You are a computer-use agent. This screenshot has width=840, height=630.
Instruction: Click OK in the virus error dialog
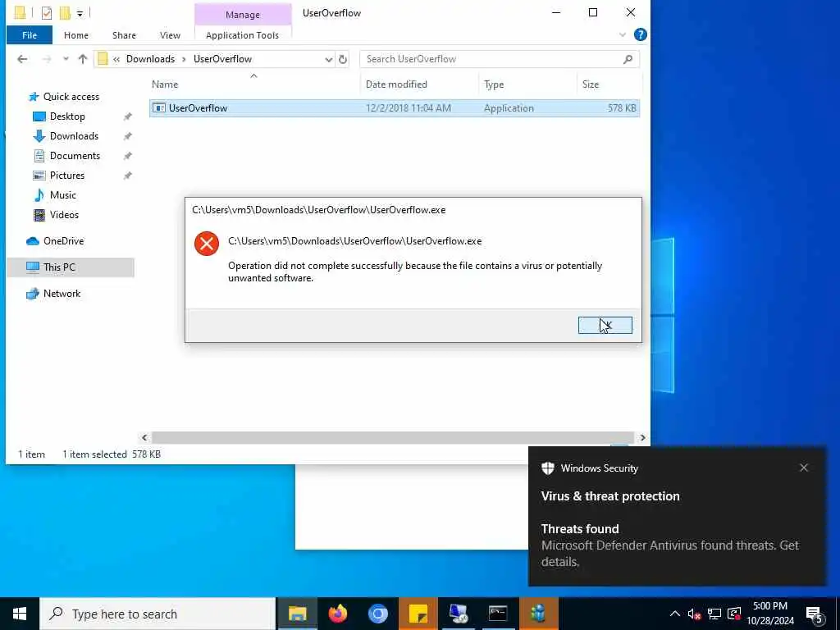(x=605, y=325)
